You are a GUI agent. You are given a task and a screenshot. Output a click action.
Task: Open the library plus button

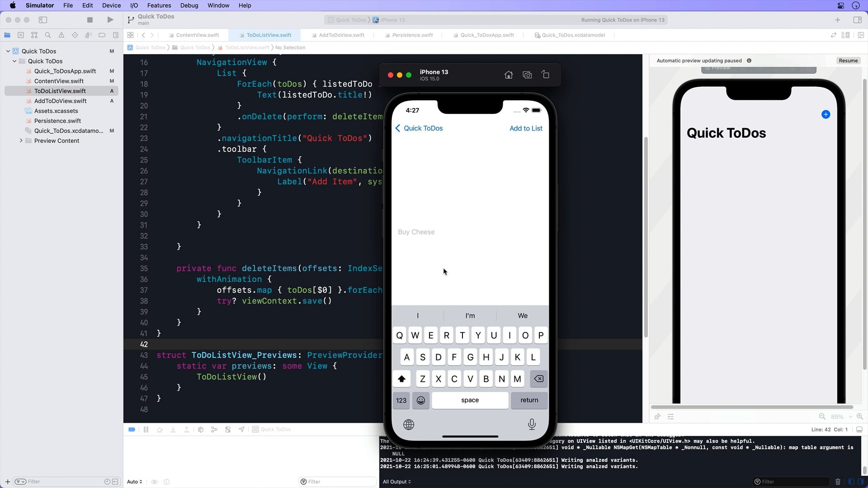coord(838,20)
